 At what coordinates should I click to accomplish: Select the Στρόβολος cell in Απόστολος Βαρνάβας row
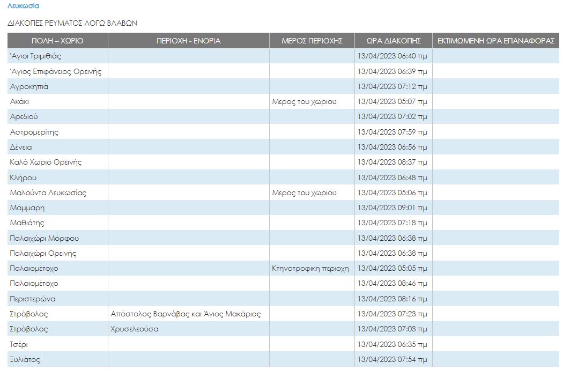[x=57, y=314]
